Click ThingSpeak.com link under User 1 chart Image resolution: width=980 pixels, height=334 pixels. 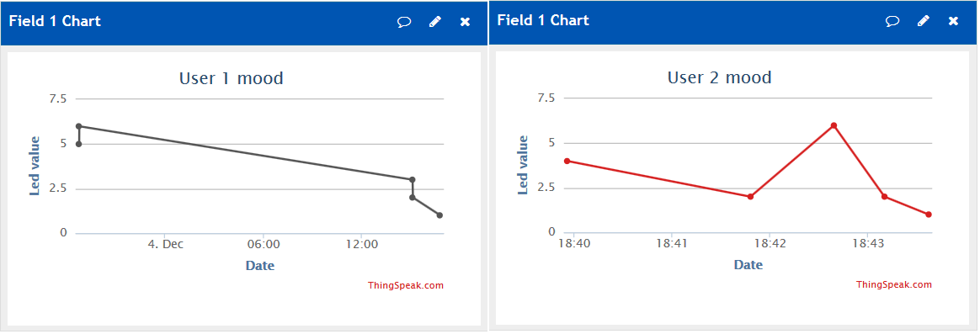click(406, 285)
